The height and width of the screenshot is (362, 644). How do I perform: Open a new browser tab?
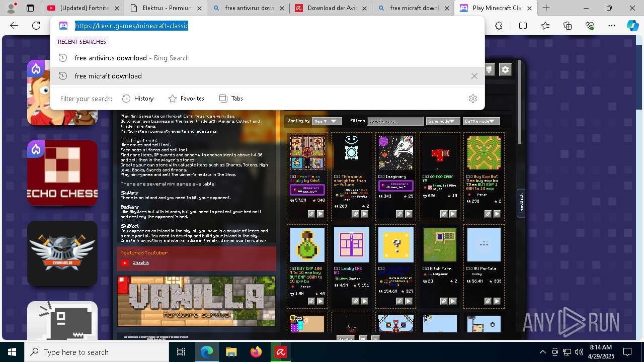click(546, 8)
